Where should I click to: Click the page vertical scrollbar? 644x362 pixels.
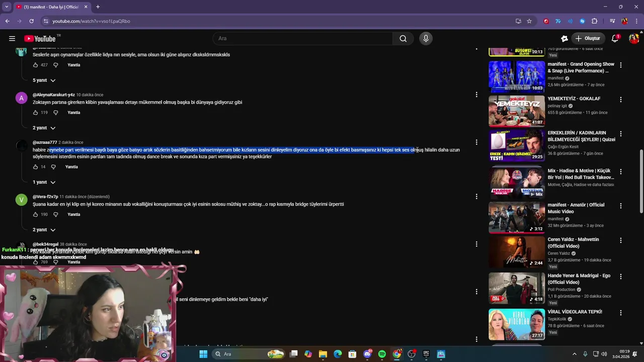[x=641, y=181]
